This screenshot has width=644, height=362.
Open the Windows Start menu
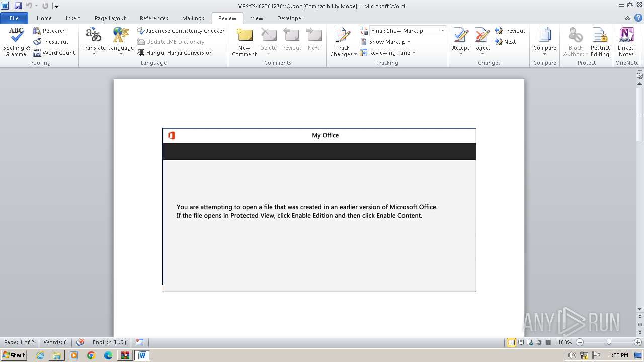[14, 355]
